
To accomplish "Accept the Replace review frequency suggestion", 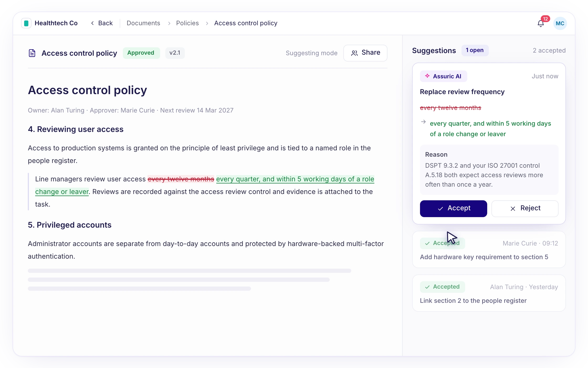I will click(453, 208).
